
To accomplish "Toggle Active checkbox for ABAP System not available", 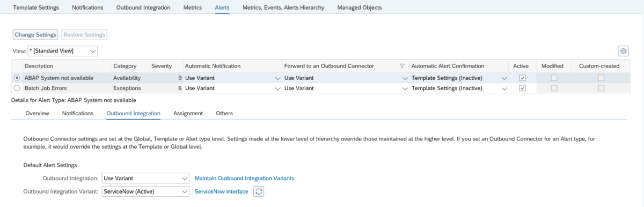I will [522, 78].
